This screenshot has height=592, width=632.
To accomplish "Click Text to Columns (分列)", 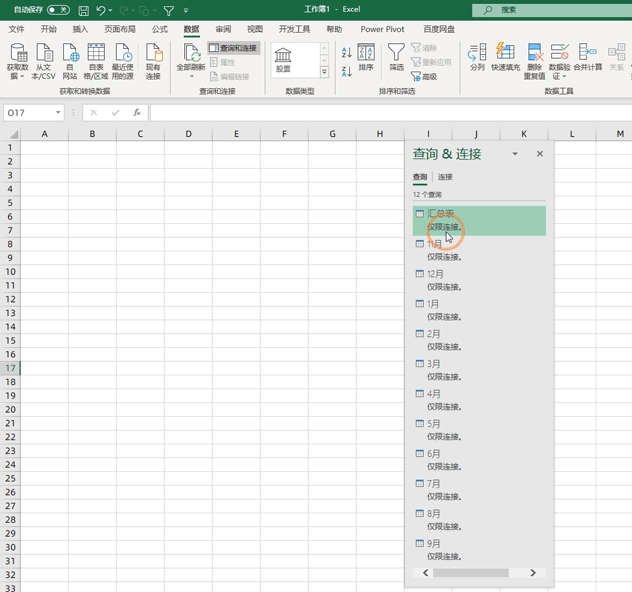I will (x=477, y=57).
